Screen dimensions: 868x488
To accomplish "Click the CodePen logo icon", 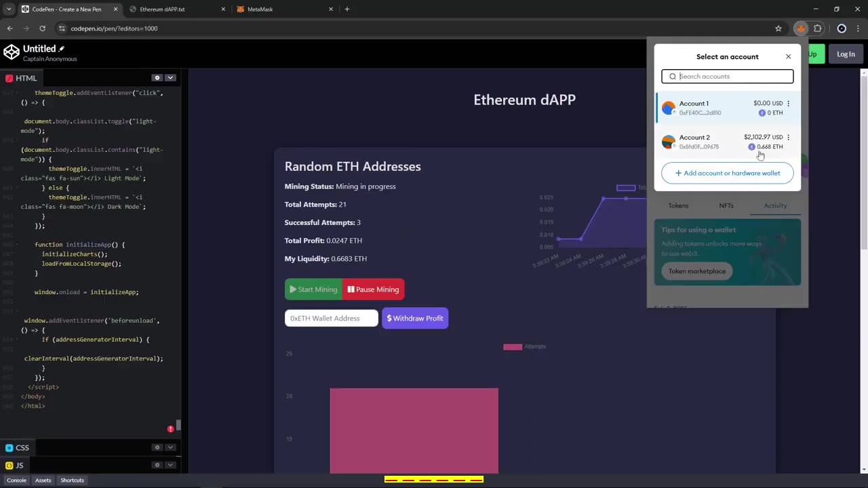I will coord(12,52).
